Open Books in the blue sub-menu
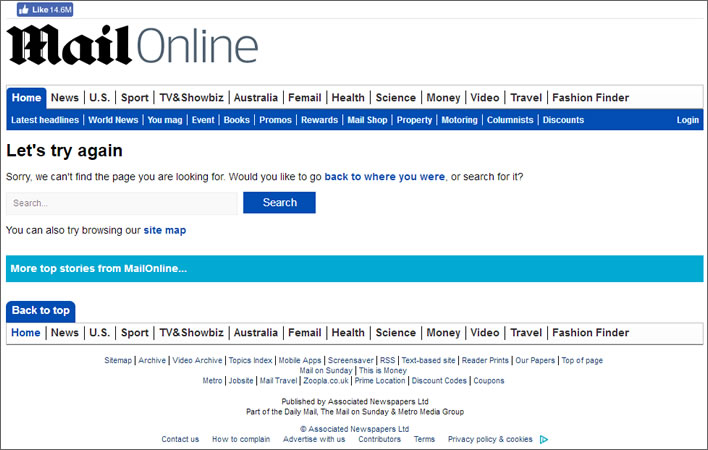Screen dimensions: 708x450 237,120
